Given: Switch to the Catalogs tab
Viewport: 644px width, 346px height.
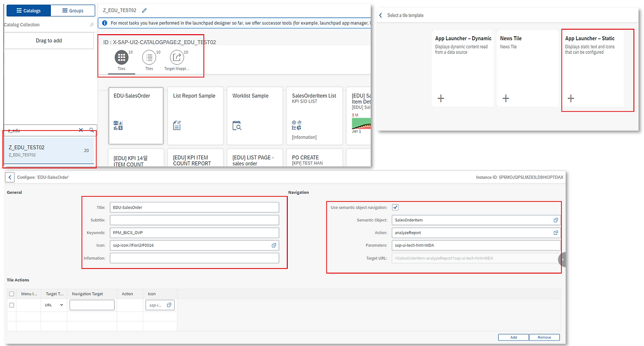Looking at the screenshot, I should 28,11.
